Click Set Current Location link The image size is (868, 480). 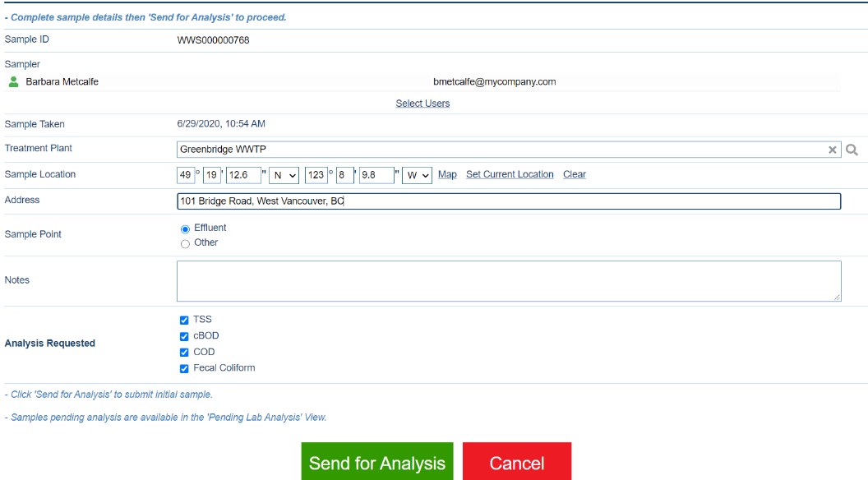(510, 174)
